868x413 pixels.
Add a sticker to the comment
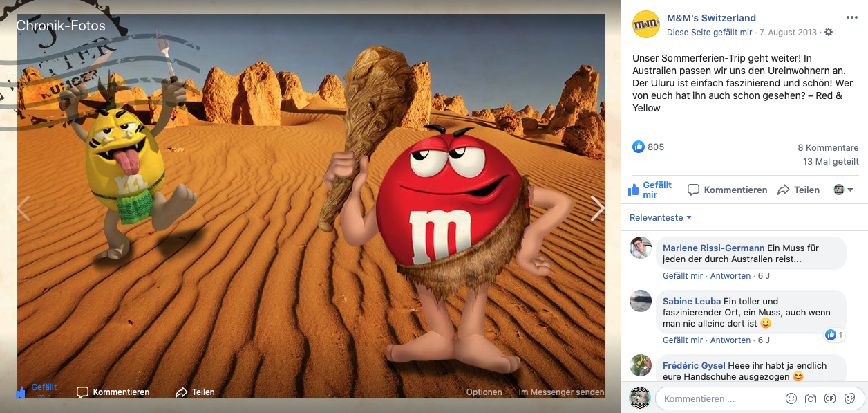coord(849,398)
